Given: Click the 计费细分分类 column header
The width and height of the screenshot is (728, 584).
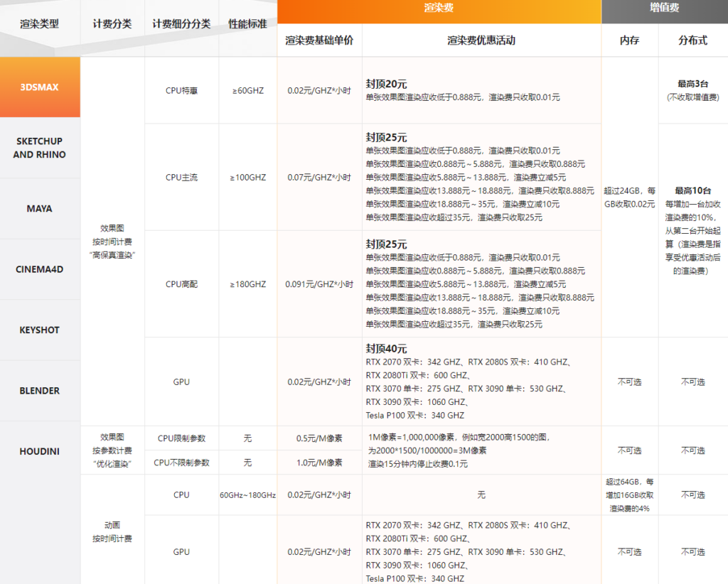Looking at the screenshot, I should coord(181,24).
